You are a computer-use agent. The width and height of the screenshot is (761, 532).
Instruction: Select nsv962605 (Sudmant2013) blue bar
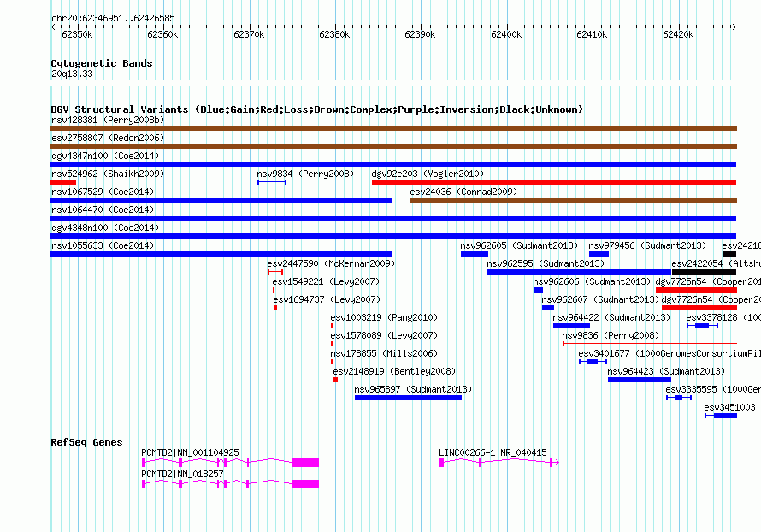475,254
